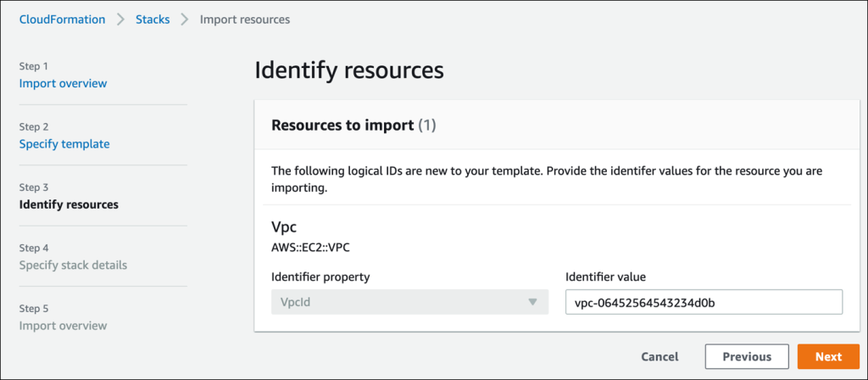Click the AWS::EC2::VPC resource type text
Image resolution: width=868 pixels, height=380 pixels.
[x=310, y=248]
